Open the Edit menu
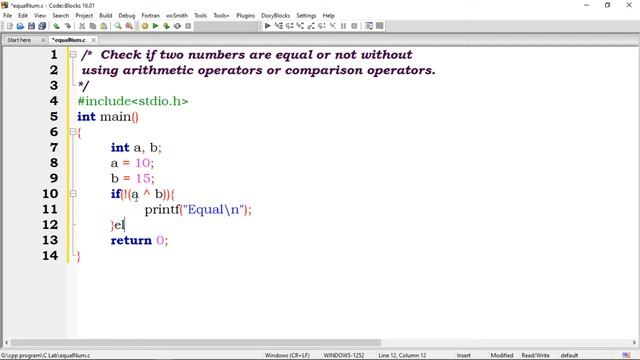The height and width of the screenshot is (360, 640). click(23, 16)
